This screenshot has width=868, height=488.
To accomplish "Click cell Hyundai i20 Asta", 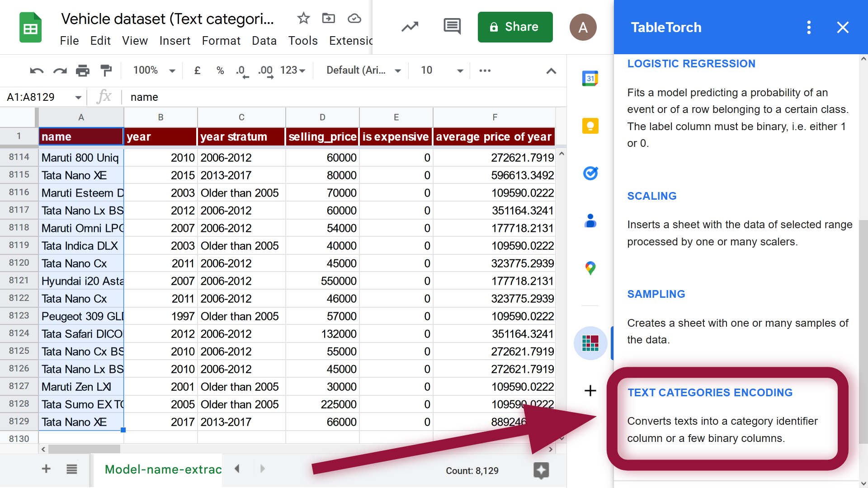I will 81,281.
